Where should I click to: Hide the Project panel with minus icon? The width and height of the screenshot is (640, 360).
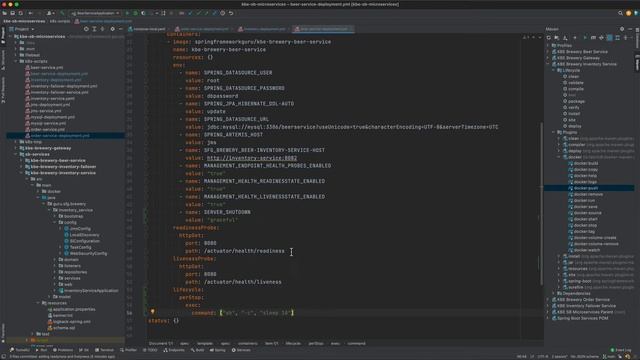click(120, 29)
